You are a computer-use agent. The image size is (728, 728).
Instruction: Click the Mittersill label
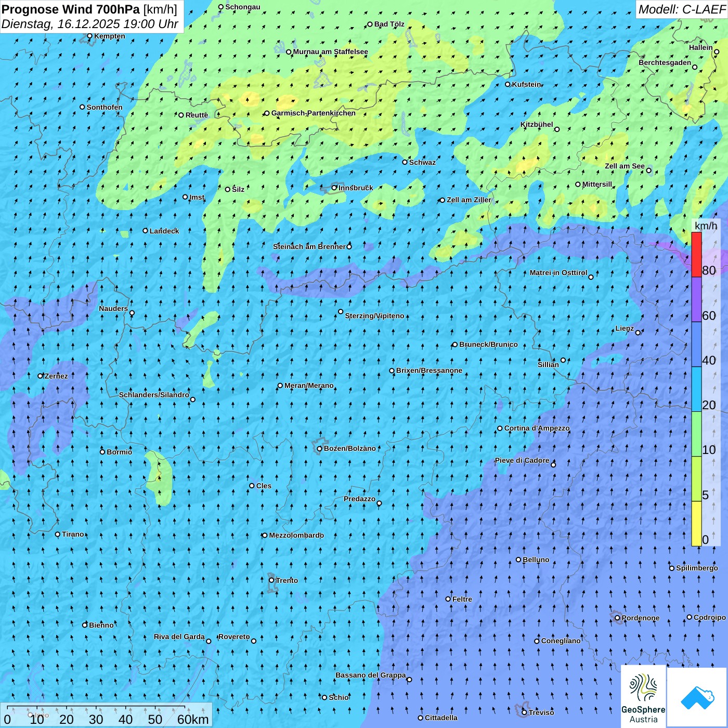tap(597, 184)
